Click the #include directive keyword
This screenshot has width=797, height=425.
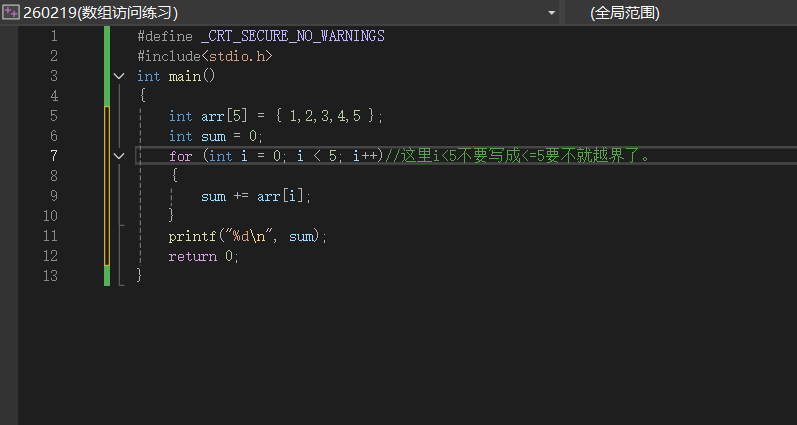point(169,56)
